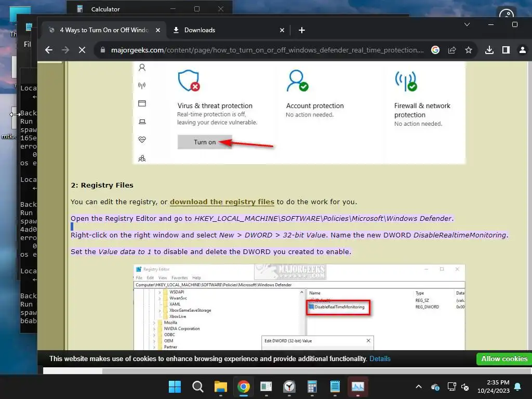Image resolution: width=532 pixels, height=399 pixels.
Task: Open the clock and date panel
Action: point(494,387)
